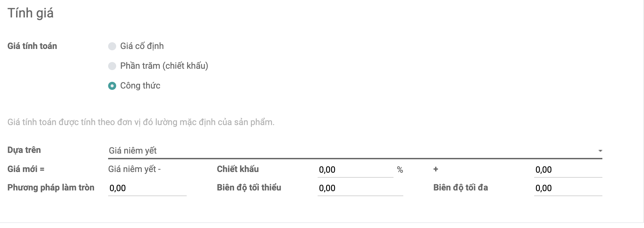
Task: Click the Giá tính toán label
Action: (32, 46)
